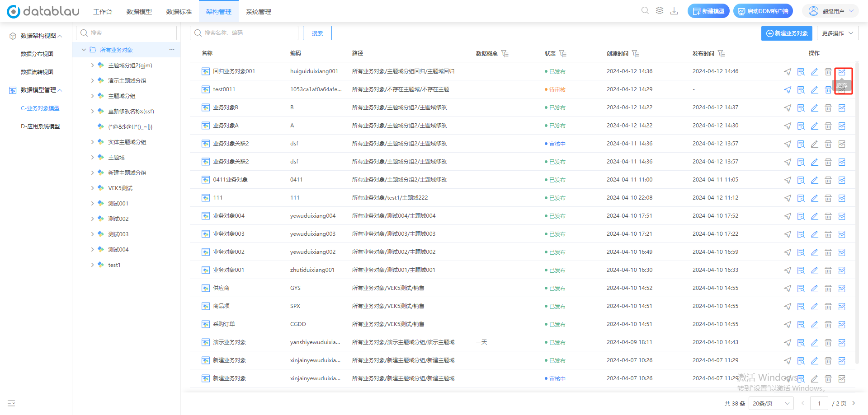Screen dimensions: 868x415
Task: Click the discard (废弃) icon for 回归业务对象001
Action: tap(842, 72)
